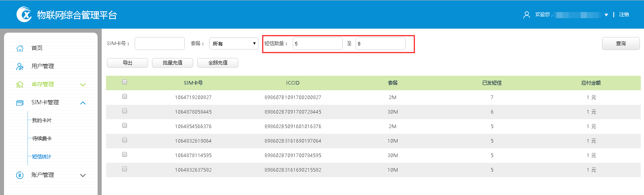
Task: Click the 库存管理 warehouse icon
Action: pyautogui.click(x=20, y=85)
